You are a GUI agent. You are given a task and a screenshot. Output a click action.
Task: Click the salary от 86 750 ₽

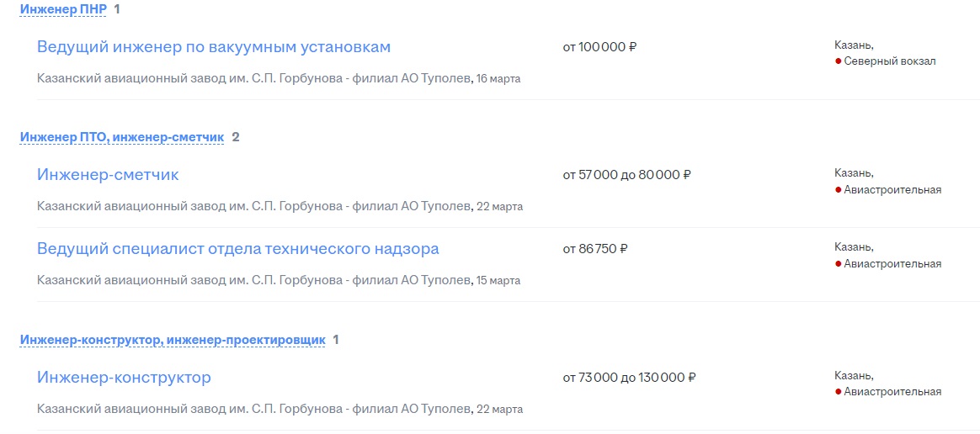pos(595,249)
